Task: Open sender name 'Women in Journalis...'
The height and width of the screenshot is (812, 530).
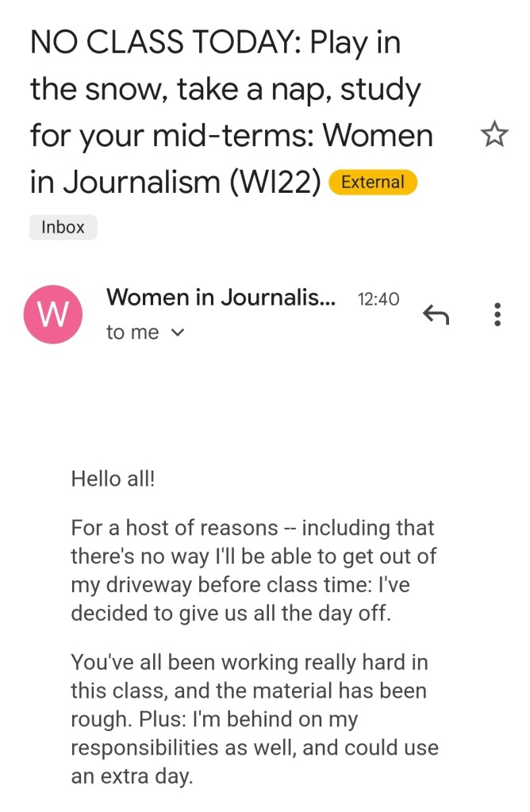Action: click(221, 298)
